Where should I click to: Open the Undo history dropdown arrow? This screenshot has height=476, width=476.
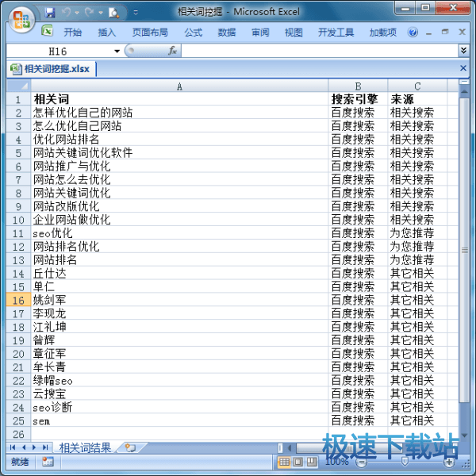pos(77,13)
